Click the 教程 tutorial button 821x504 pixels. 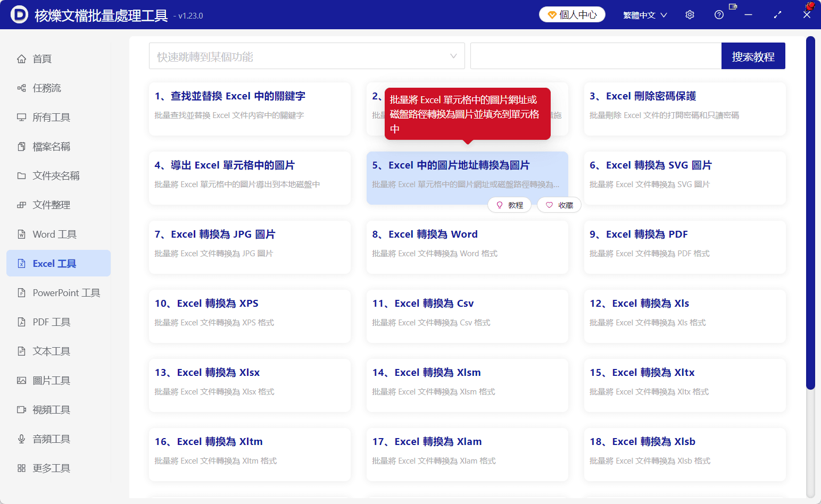[510, 205]
